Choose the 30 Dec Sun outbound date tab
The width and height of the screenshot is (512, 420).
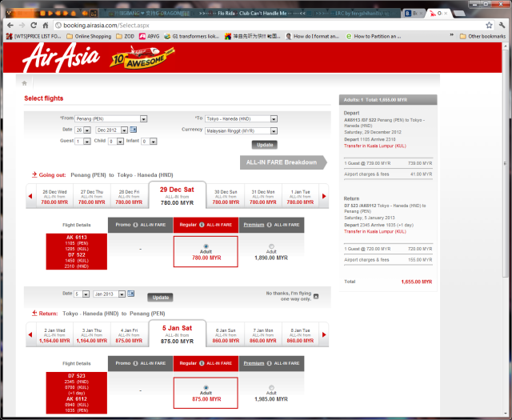click(226, 196)
